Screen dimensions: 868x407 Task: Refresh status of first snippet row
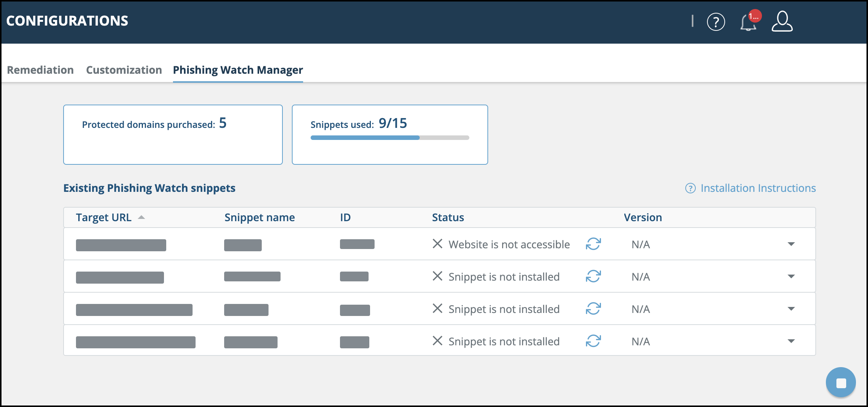593,244
